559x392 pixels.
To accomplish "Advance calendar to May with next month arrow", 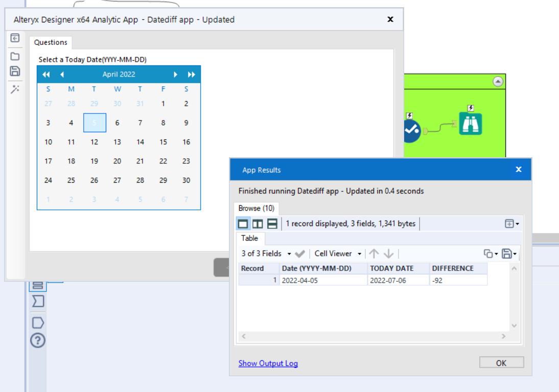I will pyautogui.click(x=176, y=74).
